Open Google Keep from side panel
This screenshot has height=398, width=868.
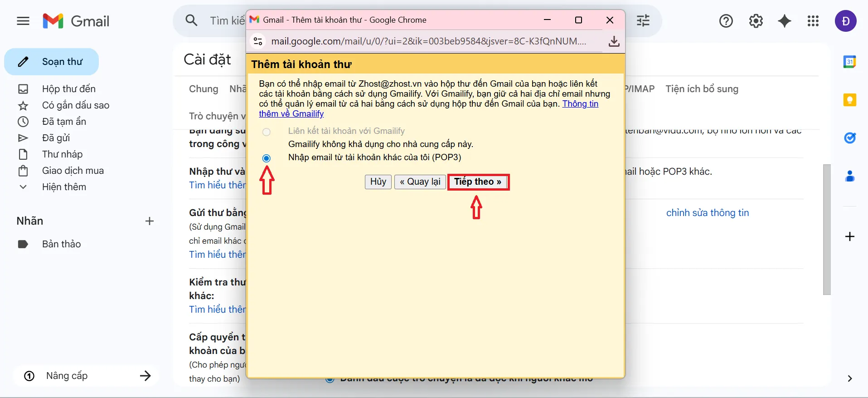(849, 100)
